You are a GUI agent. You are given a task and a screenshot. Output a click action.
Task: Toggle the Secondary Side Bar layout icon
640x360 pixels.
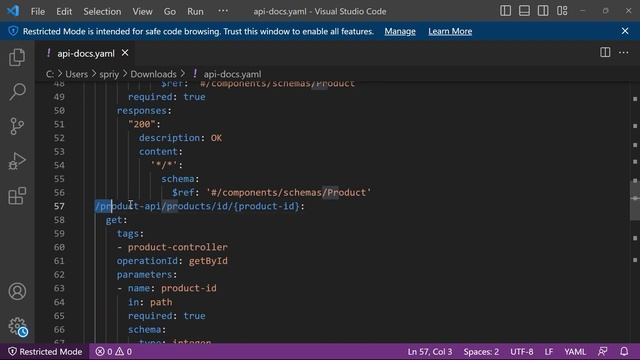pos(543,11)
